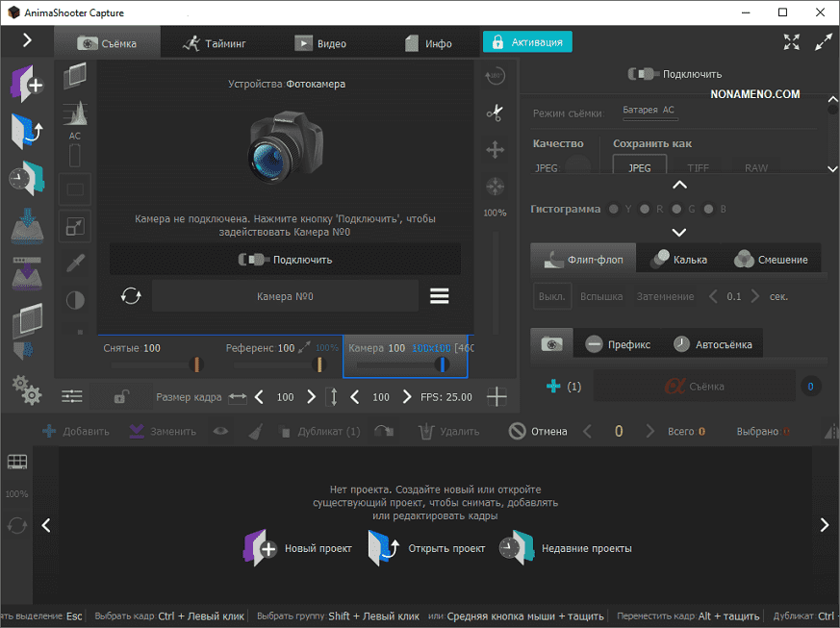The width and height of the screenshot is (840, 628).
Task: Open the camera hamburger menu
Action: [x=440, y=296]
